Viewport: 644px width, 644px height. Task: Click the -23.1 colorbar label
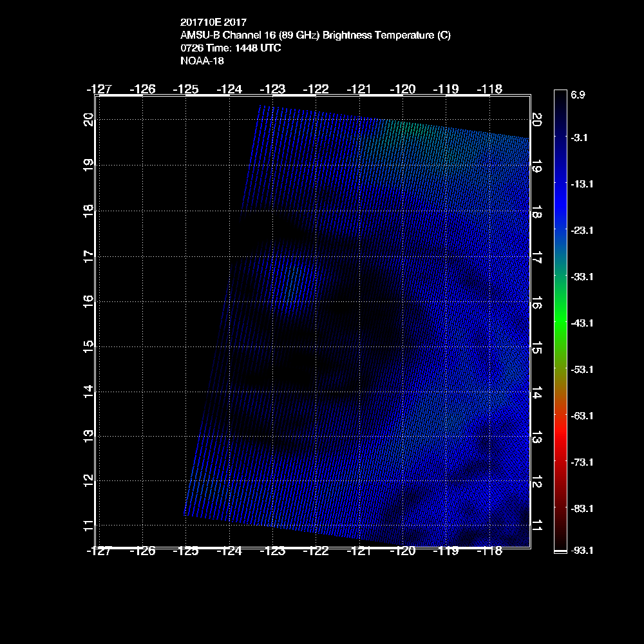pos(582,231)
